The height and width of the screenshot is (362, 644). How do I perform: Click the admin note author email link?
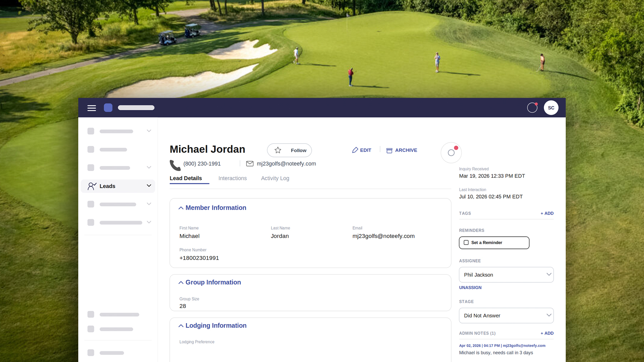(x=524, y=346)
